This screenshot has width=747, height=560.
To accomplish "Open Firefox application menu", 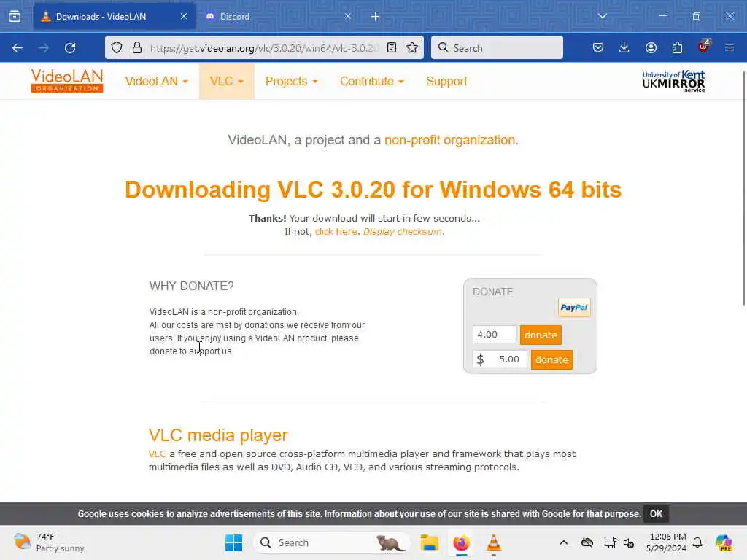I will point(729,47).
